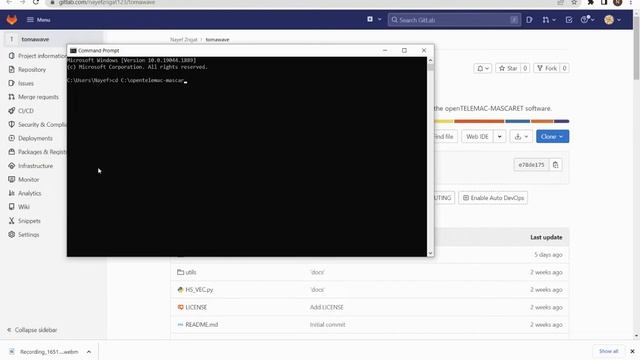This screenshot has width=640, height=360.
Task: Open CI/CD in sidebar
Action: coord(26,111)
